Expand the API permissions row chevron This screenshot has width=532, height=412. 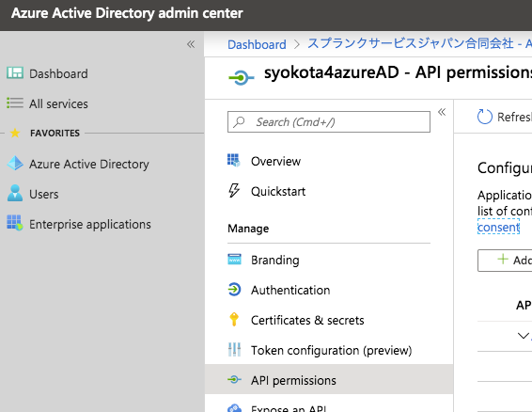coord(524,336)
